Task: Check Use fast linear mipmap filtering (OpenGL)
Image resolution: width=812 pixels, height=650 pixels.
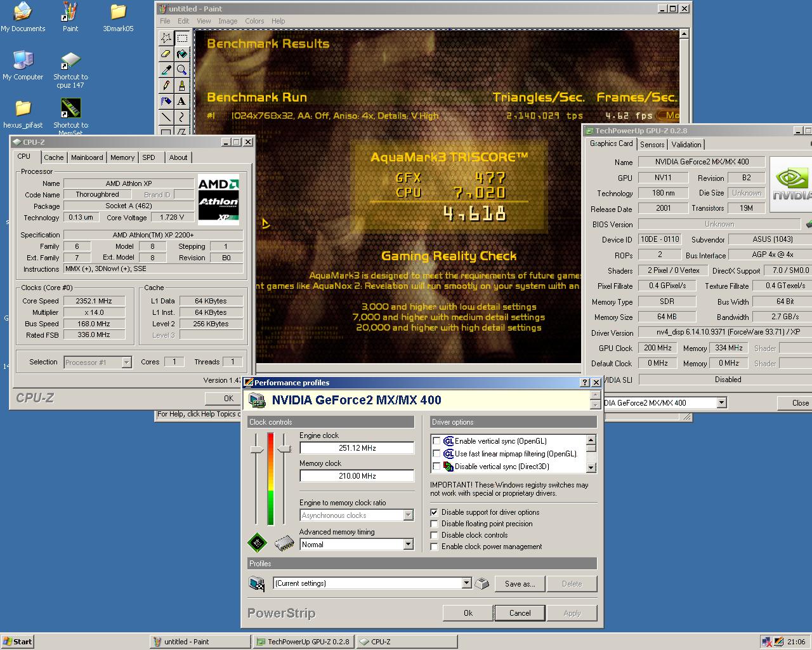Action: [436, 454]
